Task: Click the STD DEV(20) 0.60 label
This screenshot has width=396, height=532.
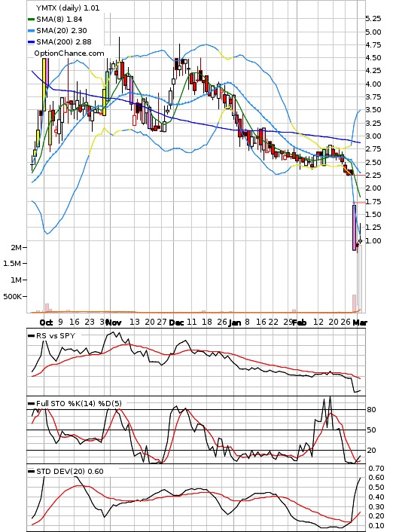Action: [69, 471]
